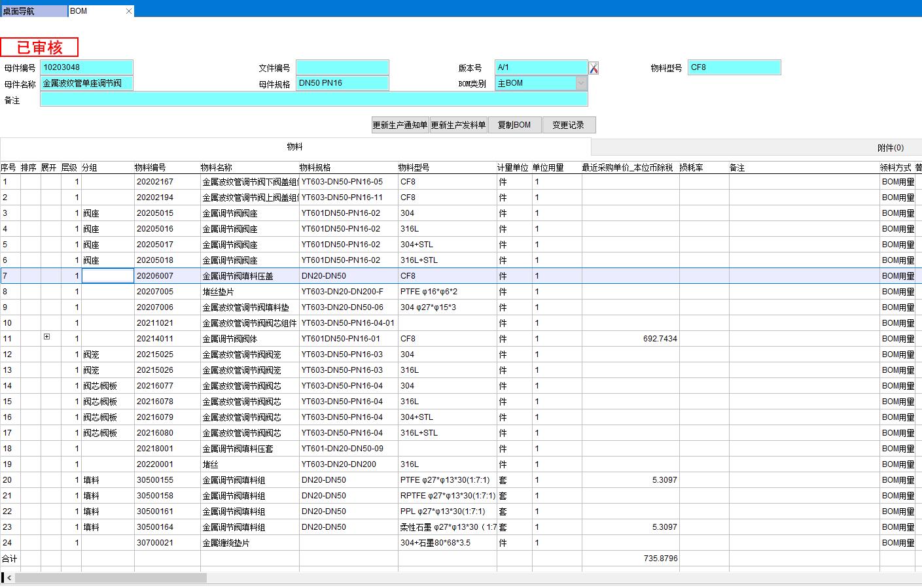Click into the 备注 input field
Viewport: 922px width, 588px height.
click(x=313, y=99)
